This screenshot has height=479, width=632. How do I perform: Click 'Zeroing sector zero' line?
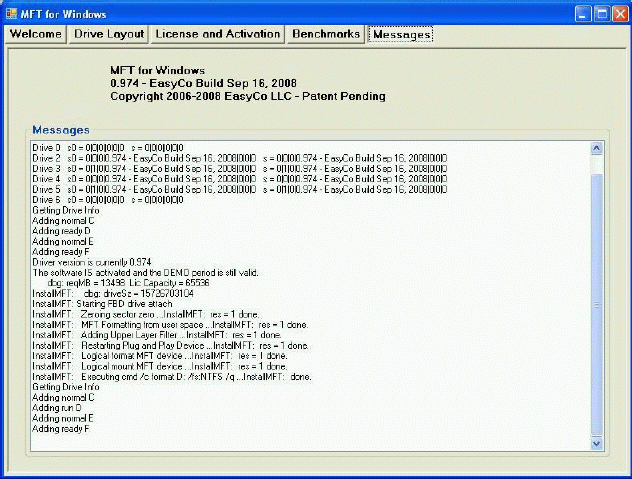pyautogui.click(x=146, y=314)
